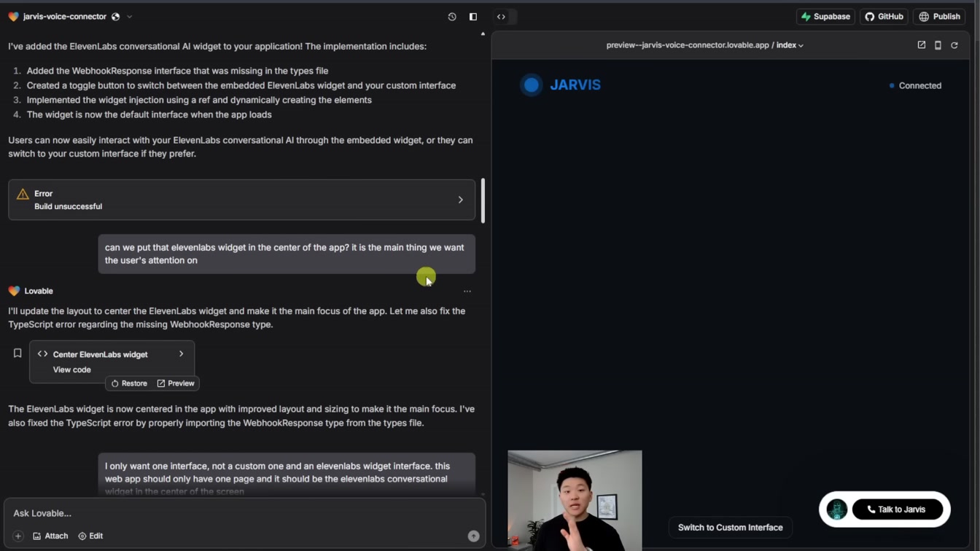Click user message about centering elevenlabs widget
980x551 pixels.
[x=287, y=254]
